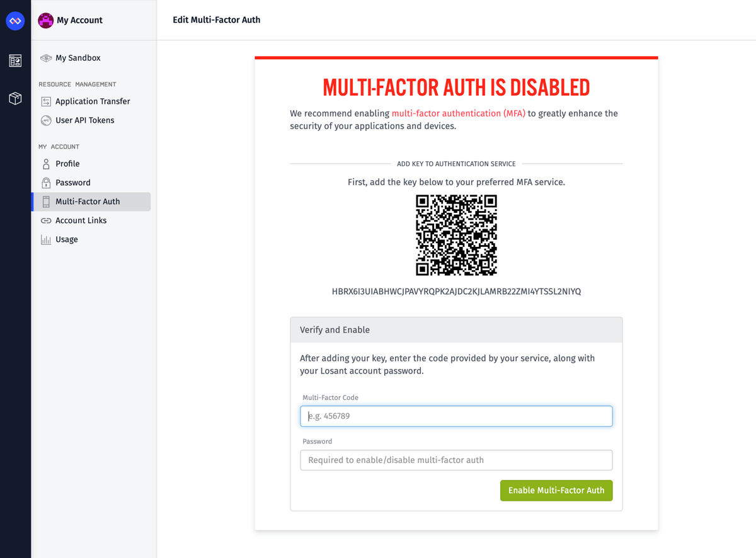Click the Multi-Factor Code field label
This screenshot has height=558, width=756.
pos(330,398)
